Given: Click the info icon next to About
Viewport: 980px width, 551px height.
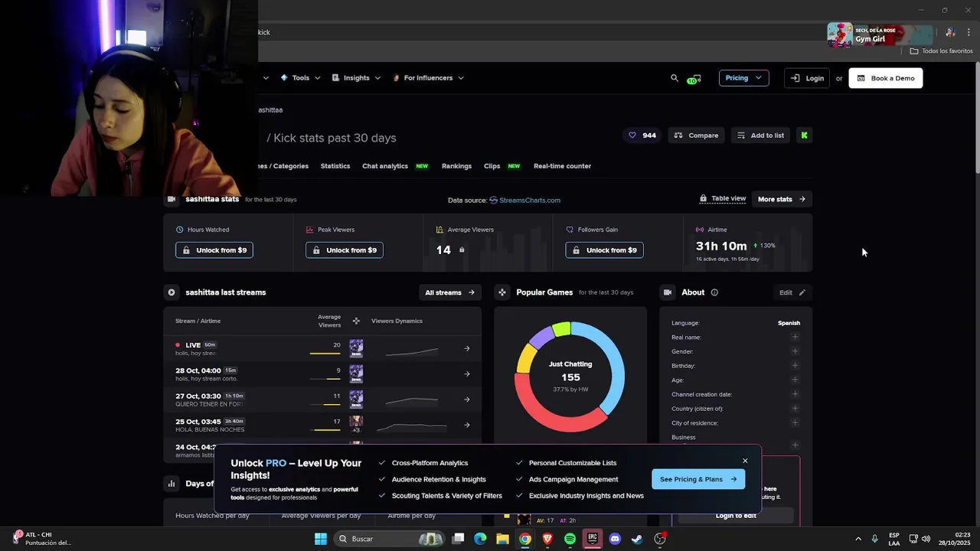Looking at the screenshot, I should 714,292.
